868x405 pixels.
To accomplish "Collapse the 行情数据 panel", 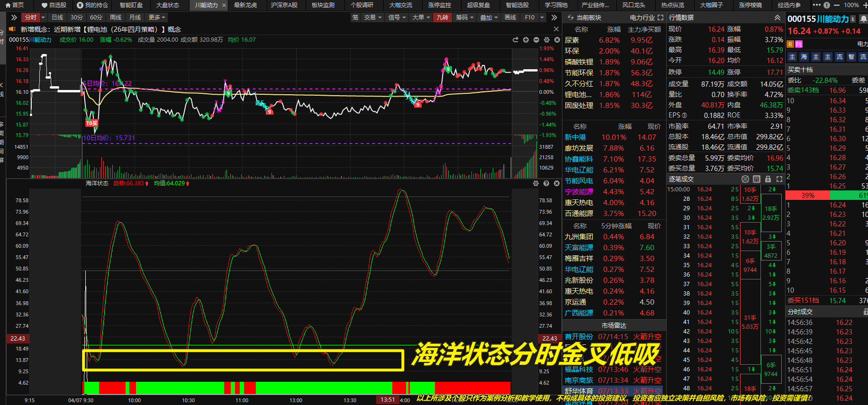I will 778,18.
